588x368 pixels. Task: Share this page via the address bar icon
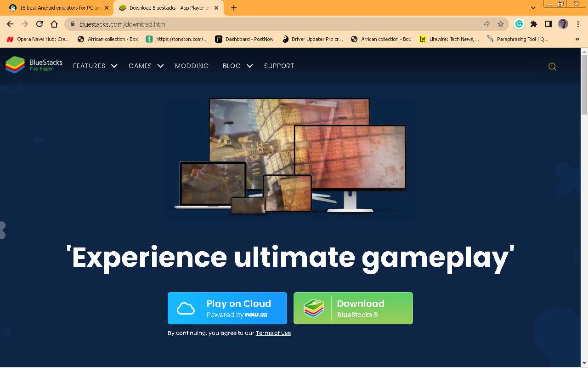[486, 24]
